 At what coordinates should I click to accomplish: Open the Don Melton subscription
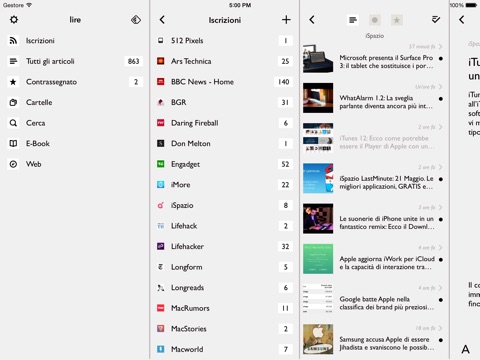click(225, 144)
